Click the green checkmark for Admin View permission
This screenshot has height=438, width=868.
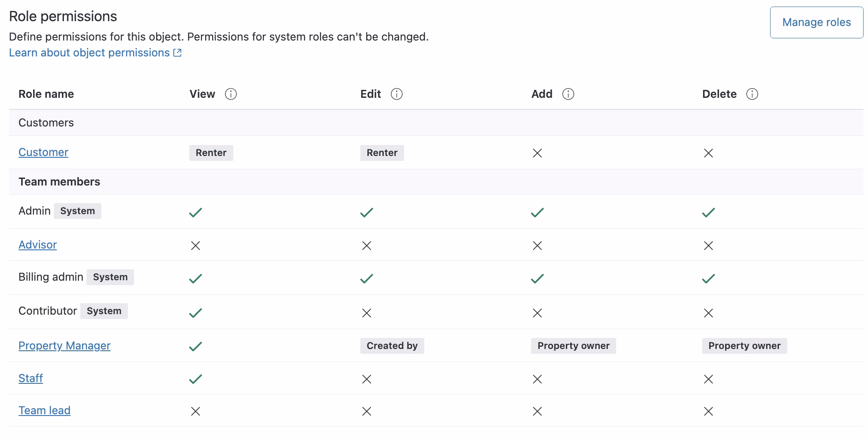tap(195, 212)
